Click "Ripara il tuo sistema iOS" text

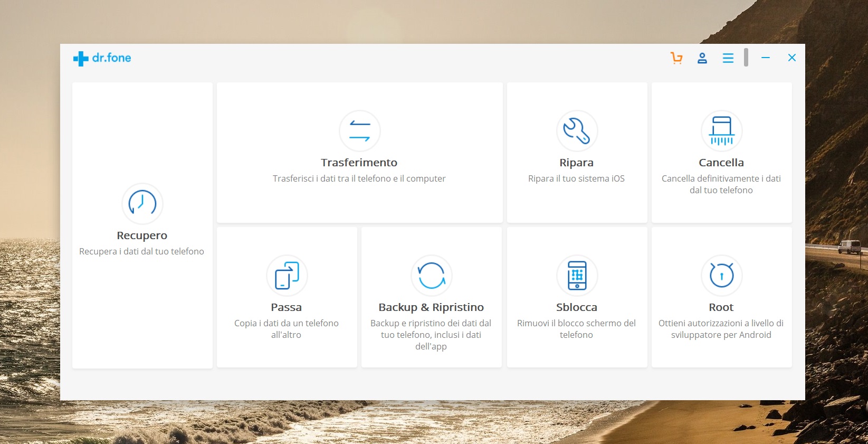click(x=577, y=178)
